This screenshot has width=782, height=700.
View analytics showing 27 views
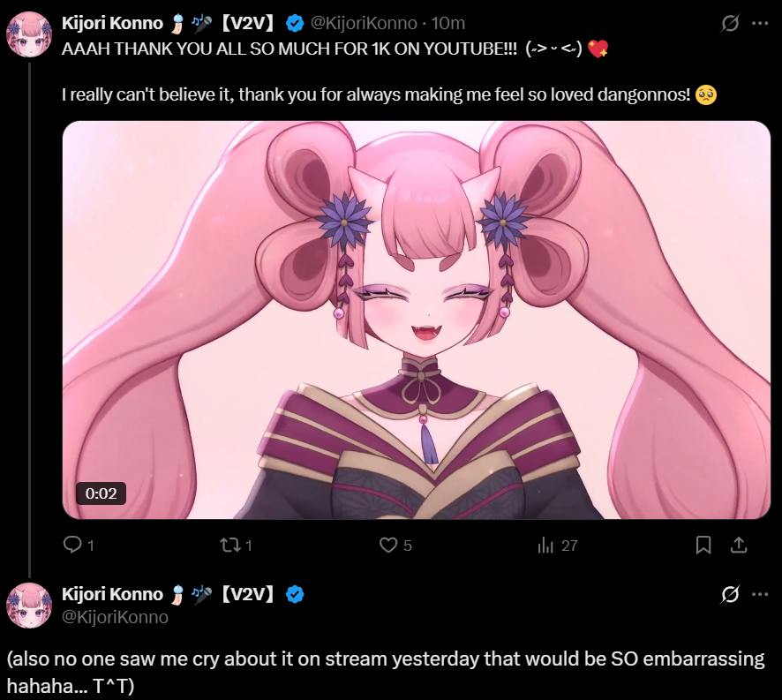546,545
